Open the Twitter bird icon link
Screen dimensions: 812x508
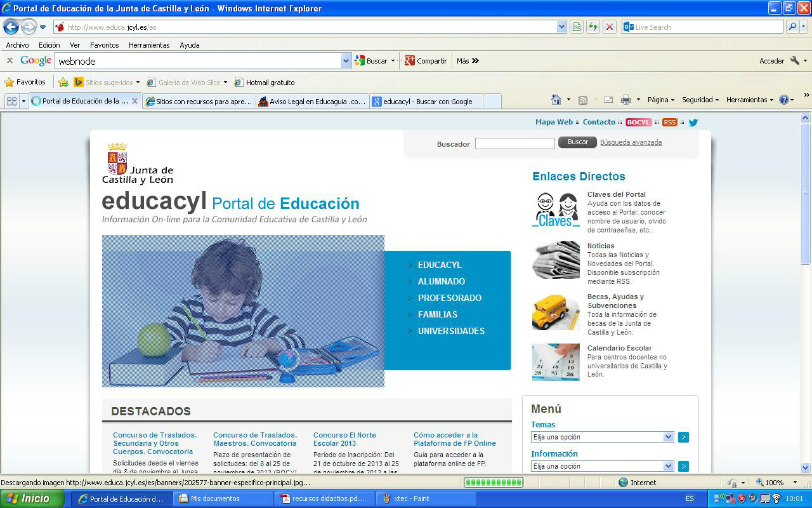pos(693,123)
